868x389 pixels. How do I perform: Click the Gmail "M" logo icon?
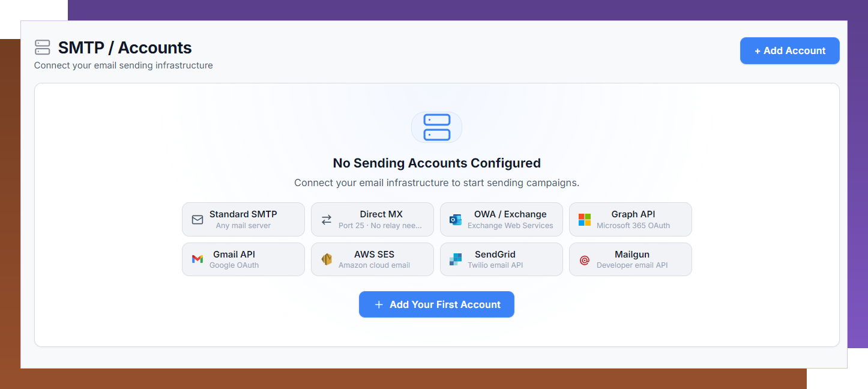[197, 259]
